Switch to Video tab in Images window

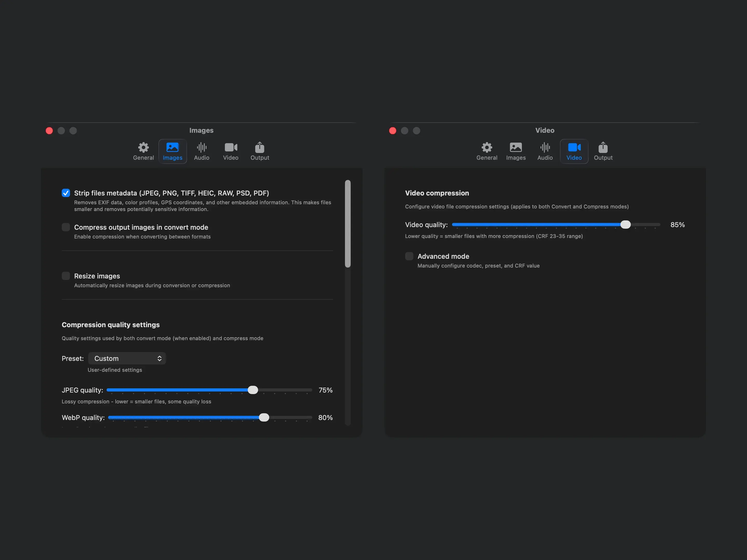pos(231,151)
